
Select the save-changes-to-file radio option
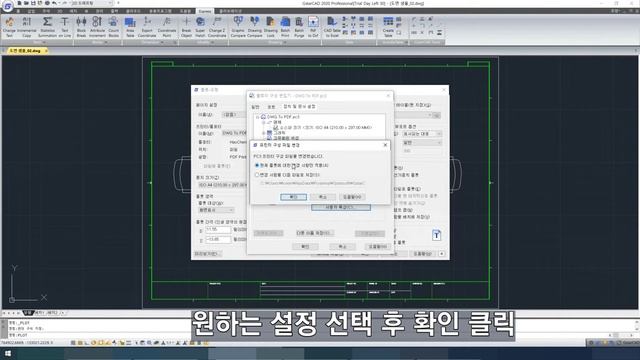tap(257, 175)
